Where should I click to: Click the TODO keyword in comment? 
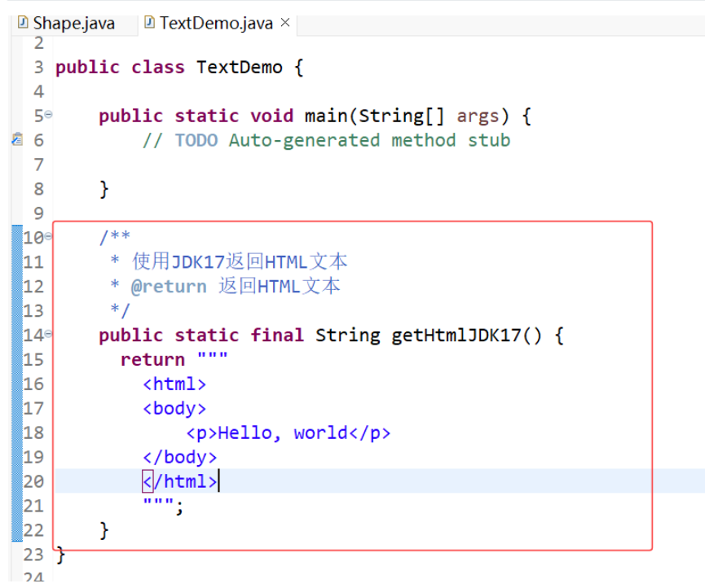196,140
